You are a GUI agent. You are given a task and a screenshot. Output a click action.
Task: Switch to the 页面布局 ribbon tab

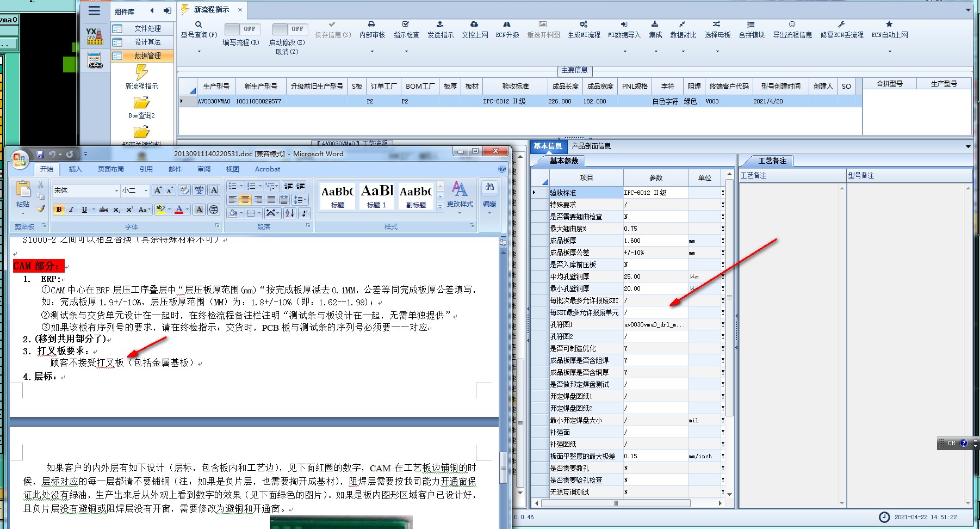tap(111, 169)
